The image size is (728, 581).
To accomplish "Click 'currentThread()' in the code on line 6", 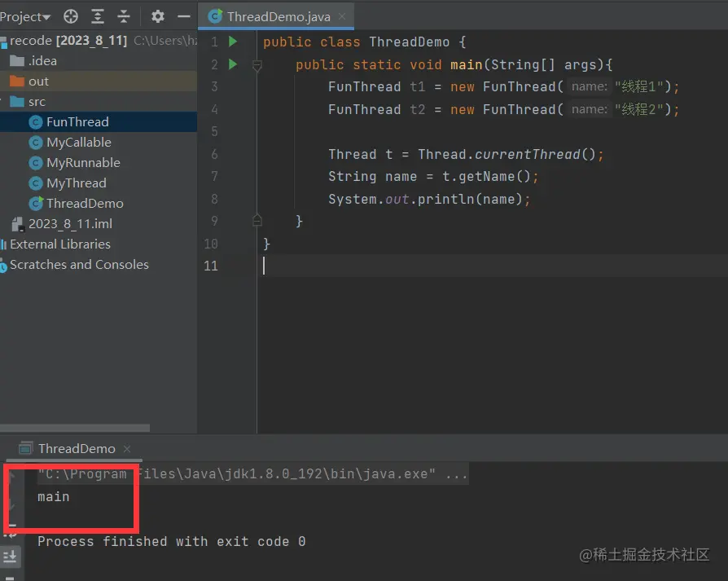I will click(534, 154).
